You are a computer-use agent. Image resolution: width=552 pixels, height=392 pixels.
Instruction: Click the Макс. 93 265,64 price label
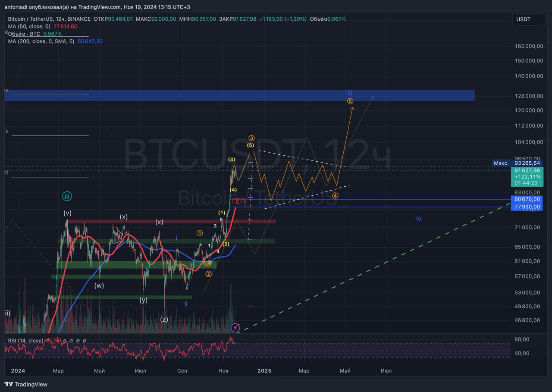coord(517,163)
